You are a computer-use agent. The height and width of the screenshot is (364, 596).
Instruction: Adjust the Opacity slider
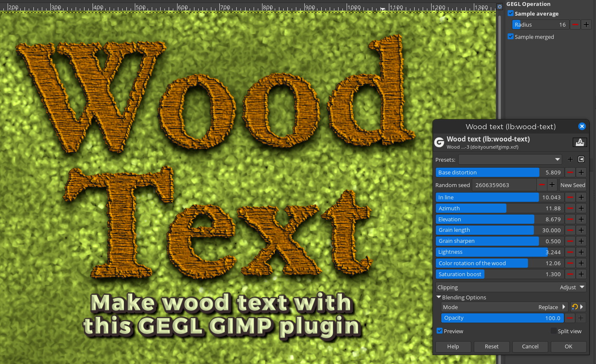coord(503,318)
